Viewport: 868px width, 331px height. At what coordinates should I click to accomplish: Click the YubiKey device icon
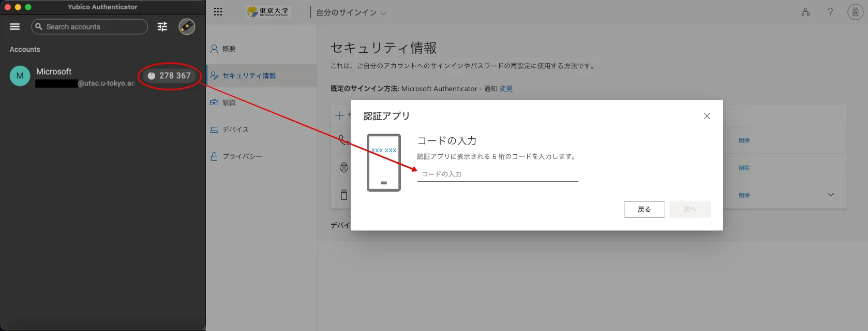coord(187,26)
